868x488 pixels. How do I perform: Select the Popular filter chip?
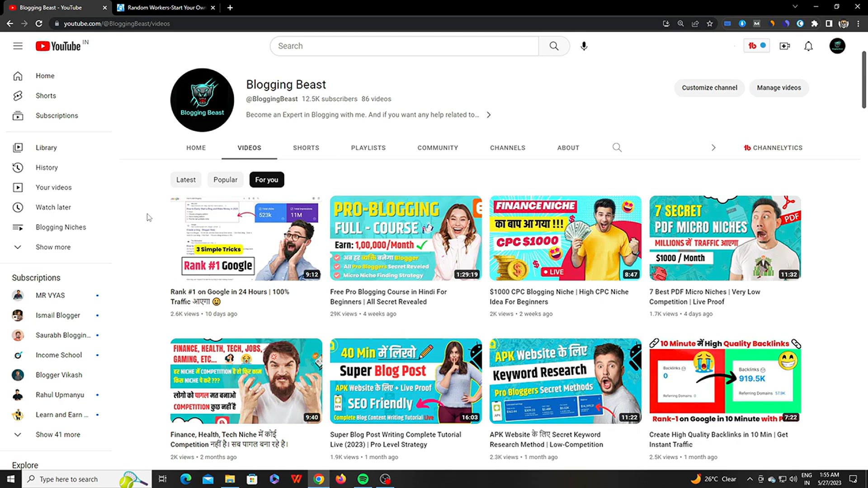tap(225, 180)
